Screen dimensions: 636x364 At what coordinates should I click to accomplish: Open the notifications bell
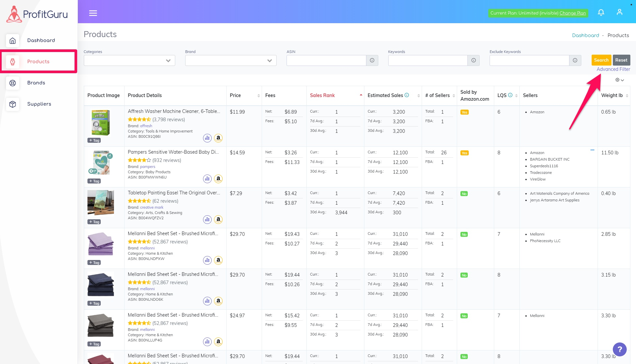click(x=601, y=13)
